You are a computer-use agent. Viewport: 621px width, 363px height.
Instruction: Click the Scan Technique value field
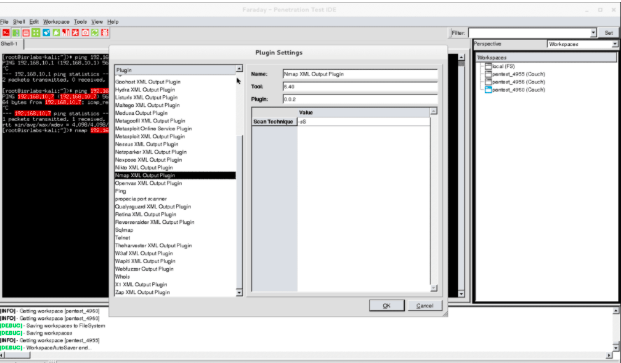(364, 122)
